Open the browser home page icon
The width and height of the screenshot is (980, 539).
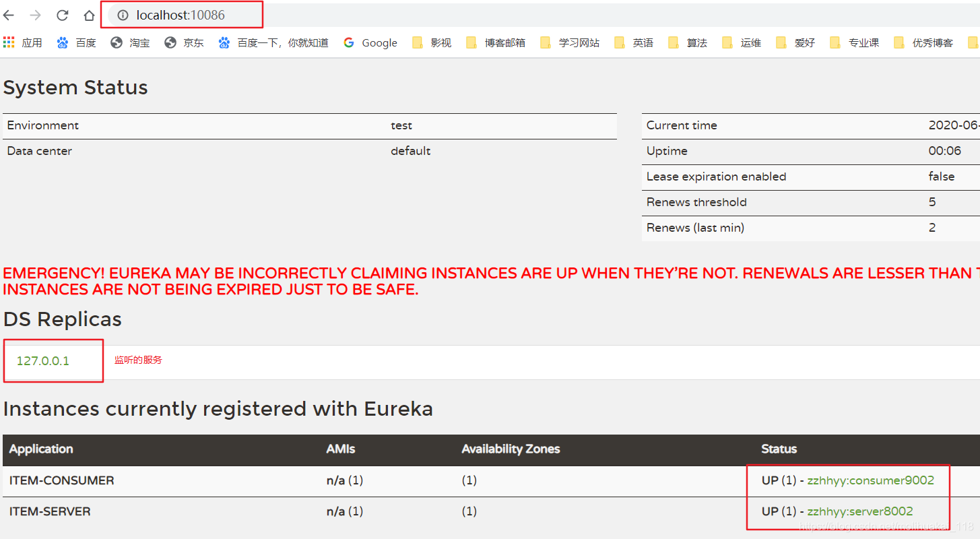(x=89, y=15)
